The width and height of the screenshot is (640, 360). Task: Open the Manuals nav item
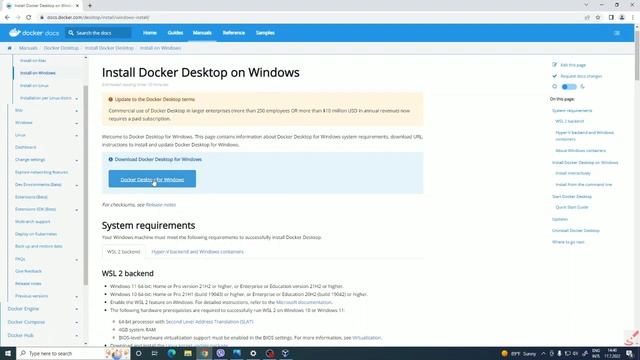(x=202, y=33)
